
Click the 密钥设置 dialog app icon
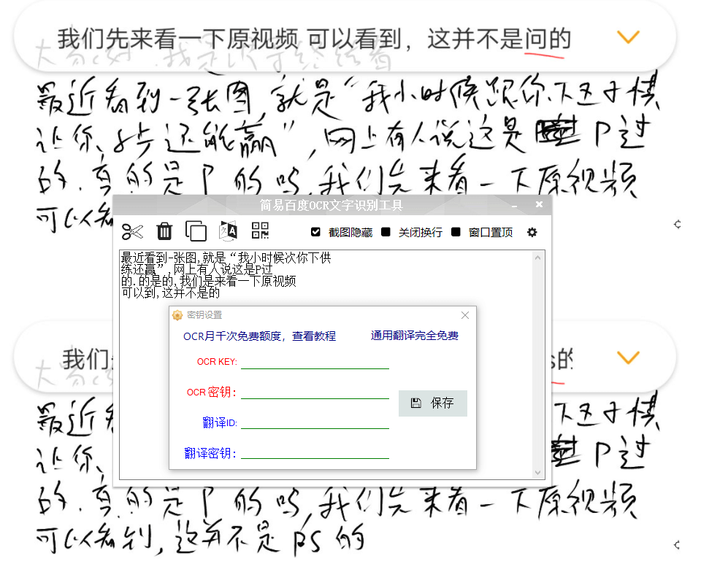tap(177, 315)
